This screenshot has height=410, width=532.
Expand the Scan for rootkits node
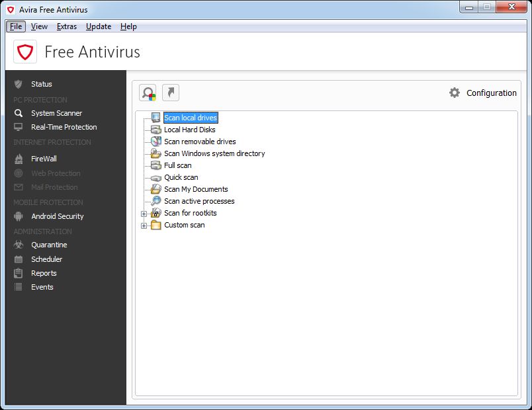pyautogui.click(x=144, y=214)
